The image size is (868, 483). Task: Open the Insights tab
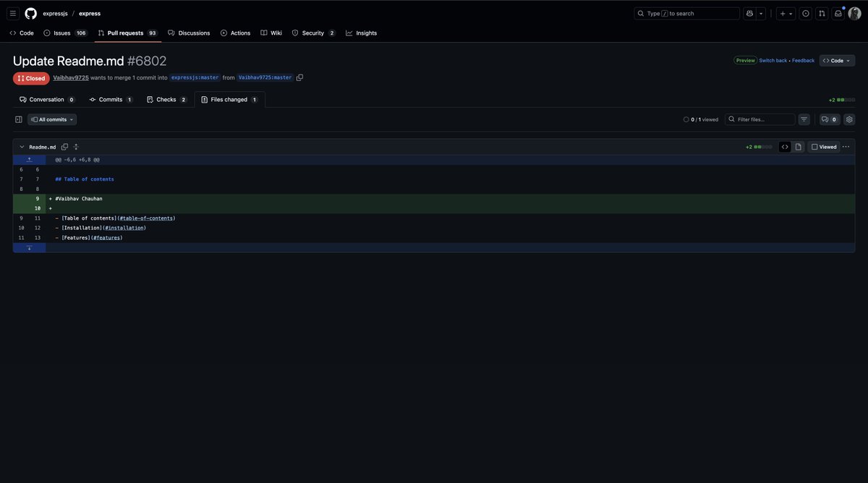pyautogui.click(x=361, y=33)
